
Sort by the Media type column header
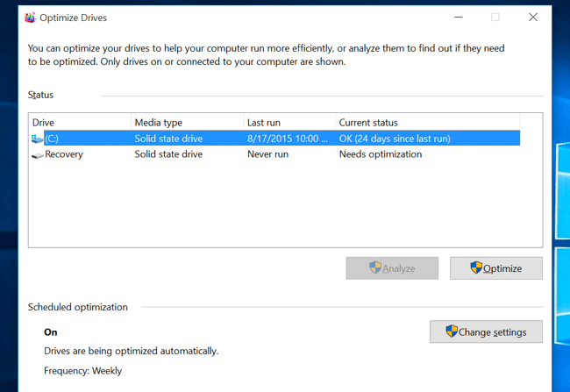(x=186, y=123)
